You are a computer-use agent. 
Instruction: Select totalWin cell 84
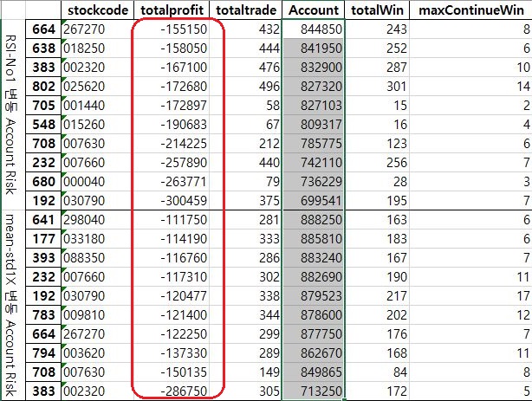377,372
